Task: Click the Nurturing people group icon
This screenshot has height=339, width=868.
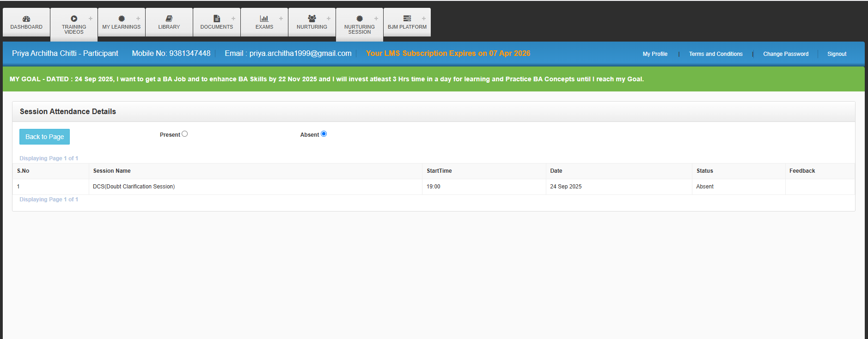Action: point(312,19)
